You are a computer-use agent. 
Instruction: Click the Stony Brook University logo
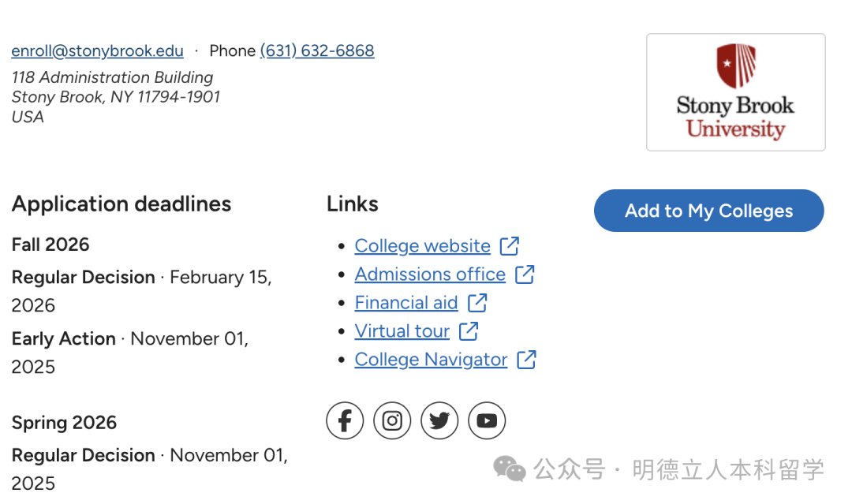[x=735, y=92]
